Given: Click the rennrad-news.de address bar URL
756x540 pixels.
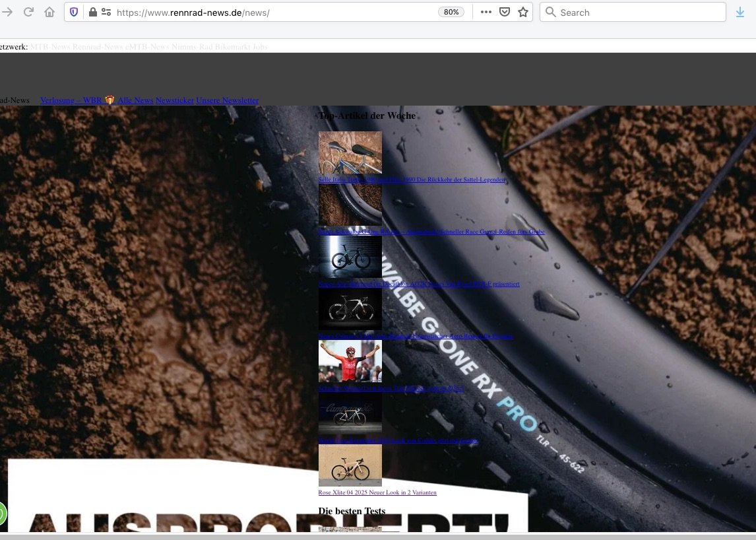Looking at the screenshot, I should pos(264,12).
